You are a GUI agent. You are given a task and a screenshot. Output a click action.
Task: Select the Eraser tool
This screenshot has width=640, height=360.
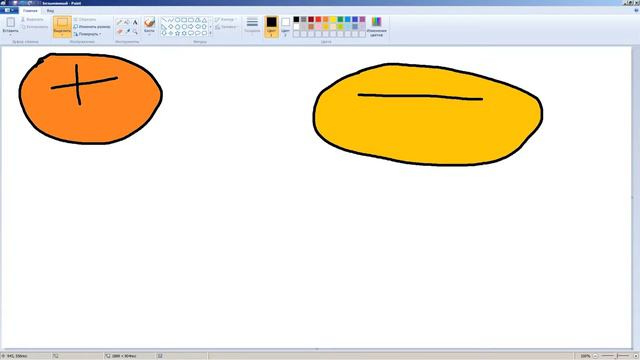pos(120,31)
